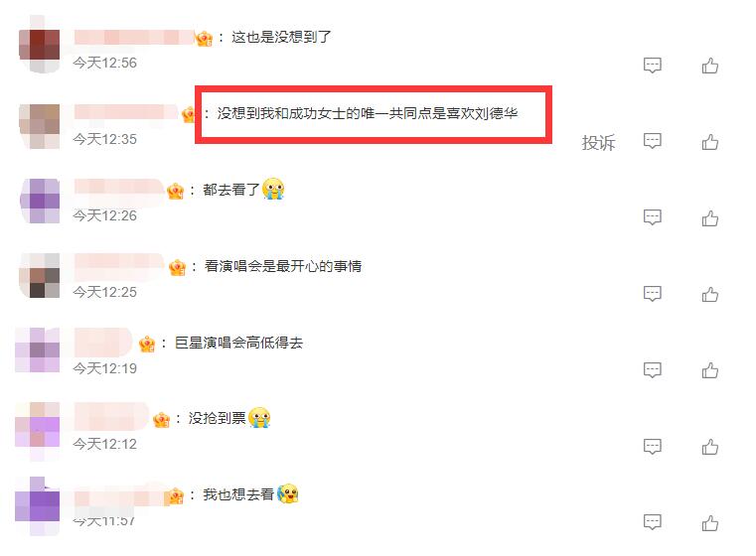
Task: Like the 都去看了 comment
Action: (709, 218)
